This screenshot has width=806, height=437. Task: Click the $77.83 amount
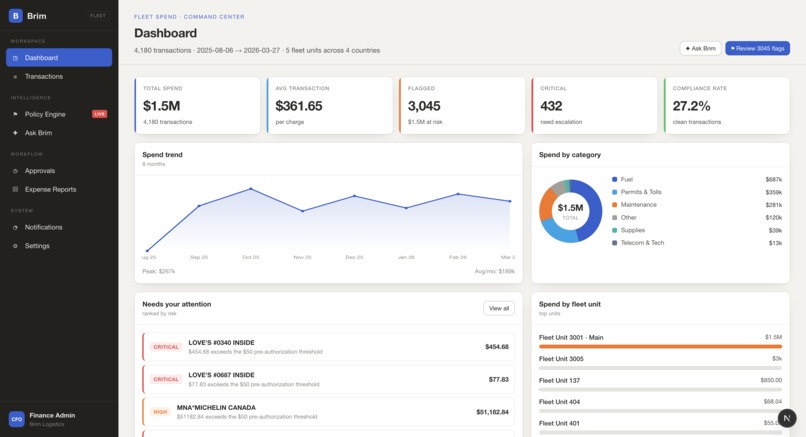499,379
